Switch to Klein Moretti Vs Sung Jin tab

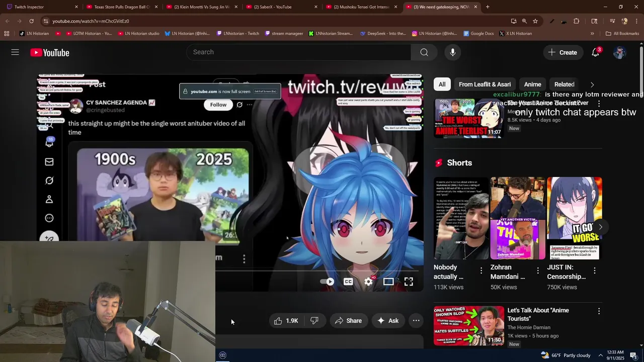(202, 7)
